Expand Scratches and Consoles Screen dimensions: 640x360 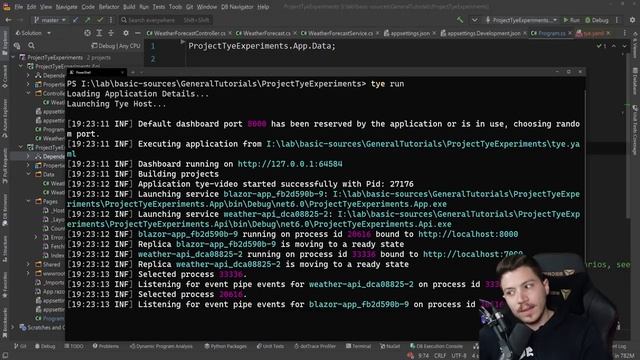(x=13, y=327)
